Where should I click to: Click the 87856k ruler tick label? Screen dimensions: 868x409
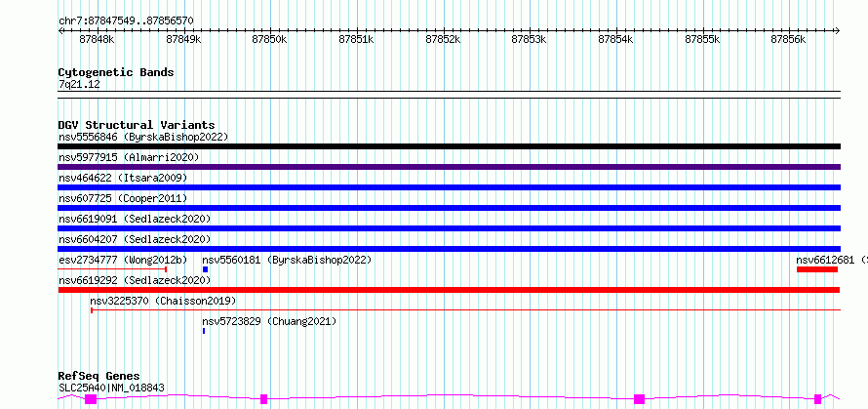[x=789, y=39]
